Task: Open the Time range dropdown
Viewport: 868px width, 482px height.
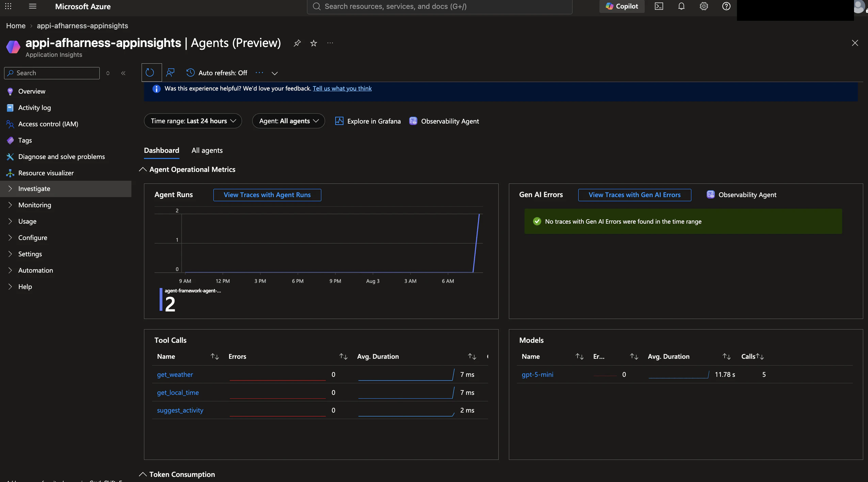Action: point(193,121)
